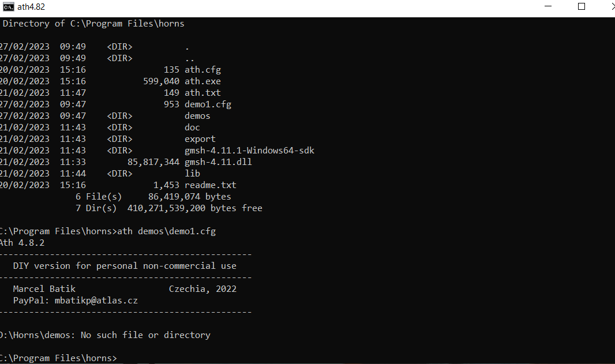This screenshot has height=364, width=615.
Task: Click the 'No such file or directory' error
Action: pyautogui.click(x=145, y=335)
